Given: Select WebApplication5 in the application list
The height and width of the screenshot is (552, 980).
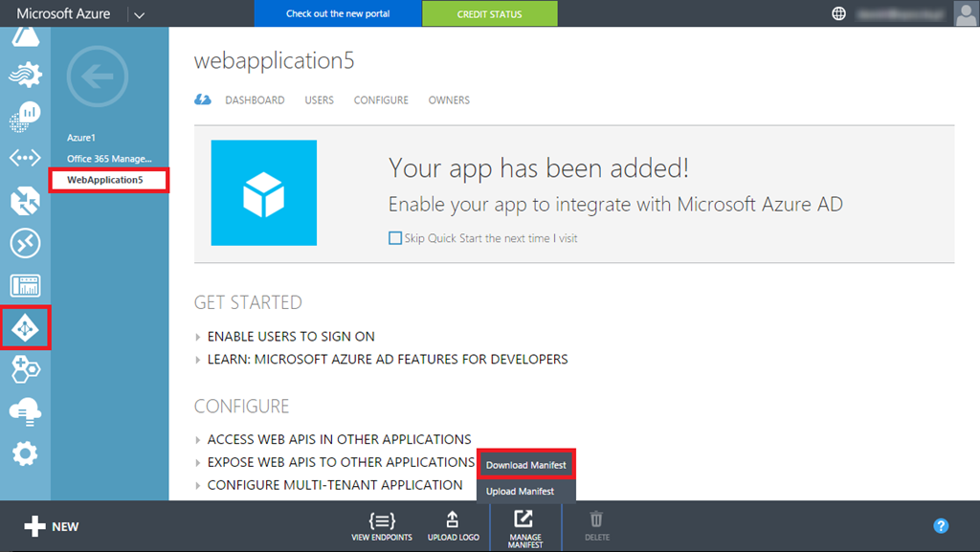Looking at the screenshot, I should pyautogui.click(x=104, y=179).
